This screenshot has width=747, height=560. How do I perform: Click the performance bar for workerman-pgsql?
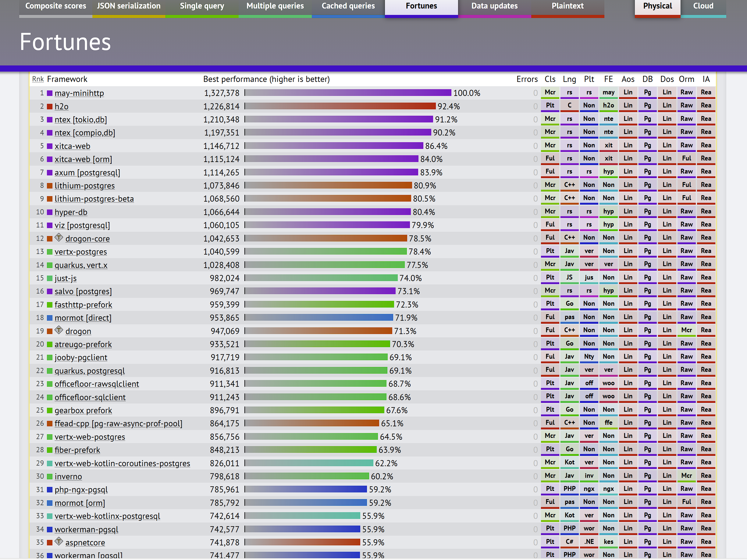coord(302,529)
